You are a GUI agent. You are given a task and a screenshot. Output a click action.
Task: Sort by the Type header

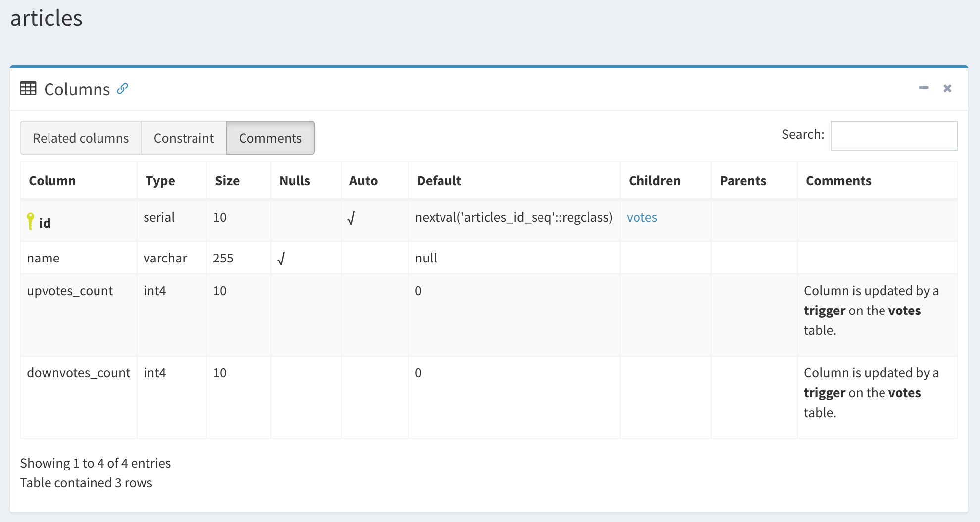tap(171, 181)
